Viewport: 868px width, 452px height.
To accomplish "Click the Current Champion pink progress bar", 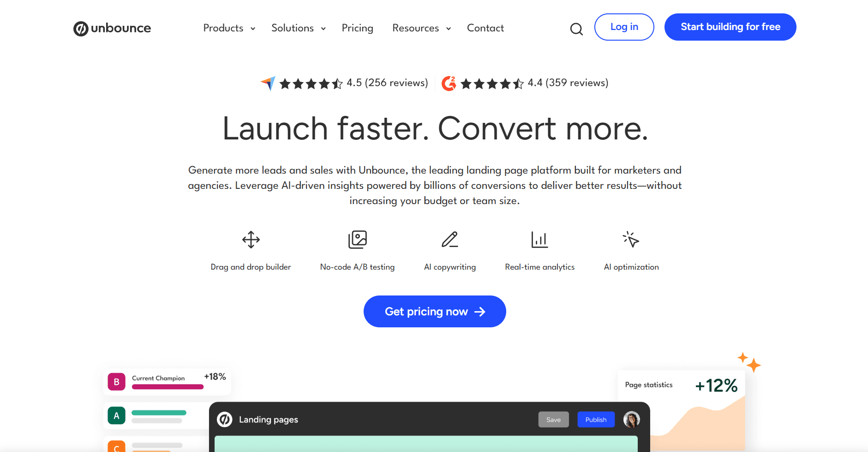I will pyautogui.click(x=168, y=387).
